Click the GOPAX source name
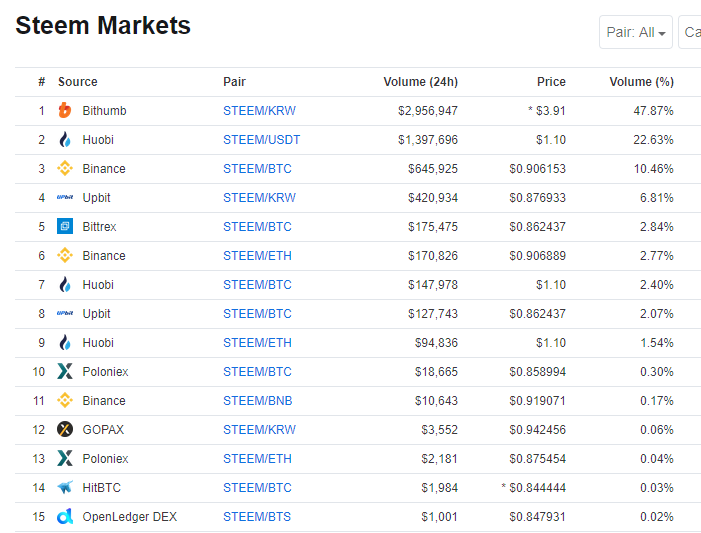The image size is (701, 533). pyautogui.click(x=103, y=430)
